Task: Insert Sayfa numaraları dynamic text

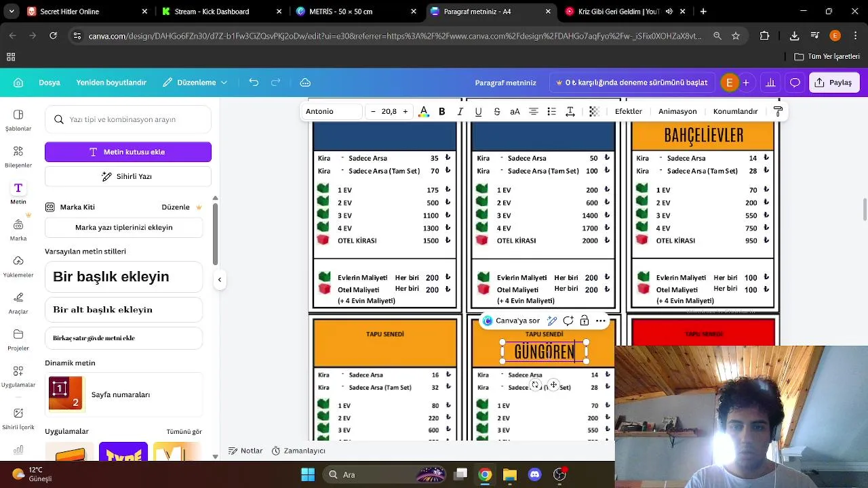Action: [x=124, y=394]
